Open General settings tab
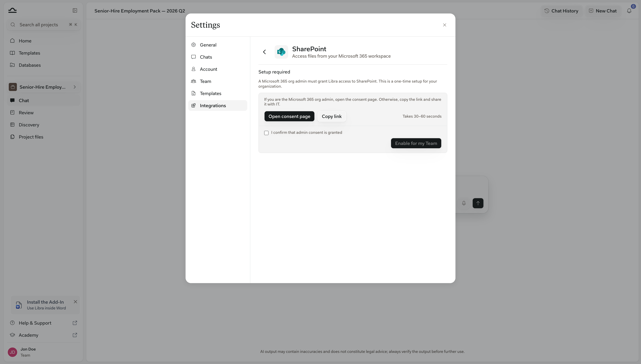The height and width of the screenshot is (364, 641). pyautogui.click(x=218, y=45)
